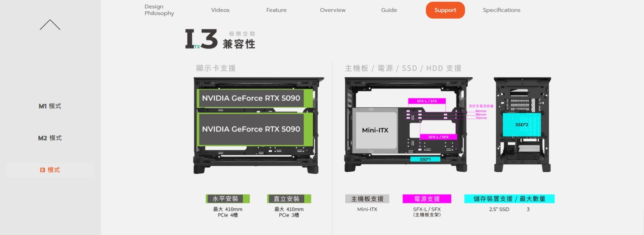
Task: Open the Specifications tab
Action: click(502, 10)
